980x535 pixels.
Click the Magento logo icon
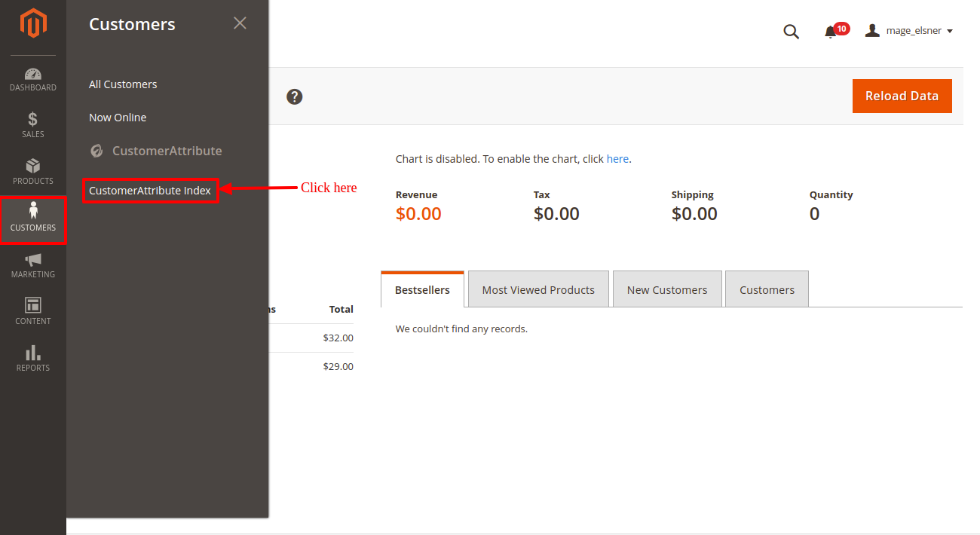[33, 23]
